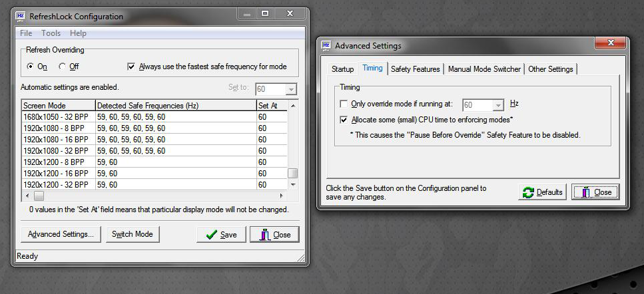Open the Help menu
644x294 pixels.
click(x=78, y=33)
